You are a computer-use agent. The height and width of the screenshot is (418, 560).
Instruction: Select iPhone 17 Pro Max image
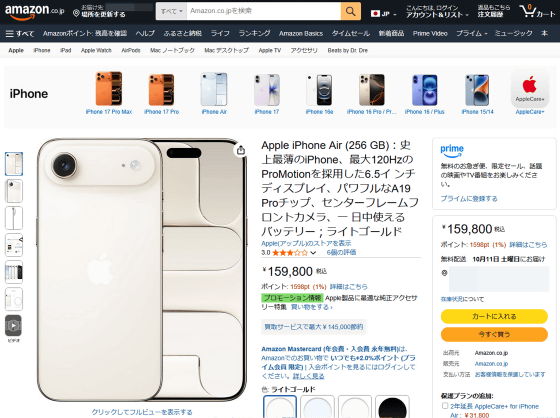click(109, 89)
